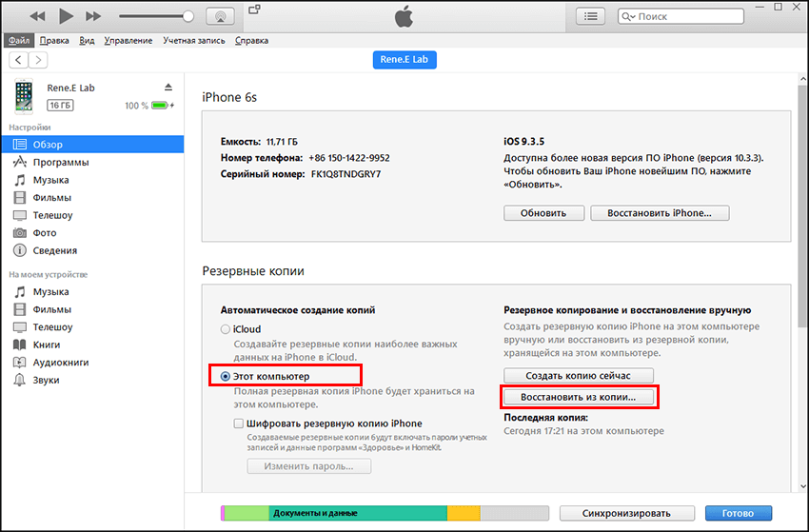Click the serial number FK1Q8TNDGRY7
The image size is (809, 532).
coord(345,174)
